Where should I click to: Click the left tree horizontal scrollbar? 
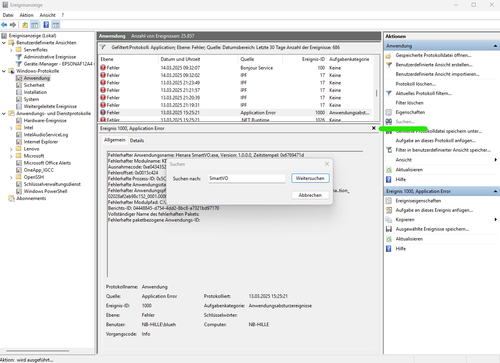(37, 351)
